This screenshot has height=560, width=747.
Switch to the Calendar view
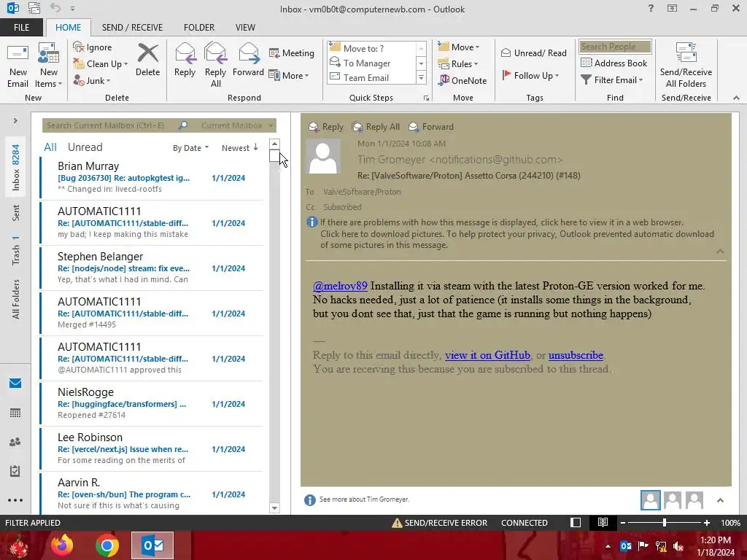click(15, 413)
